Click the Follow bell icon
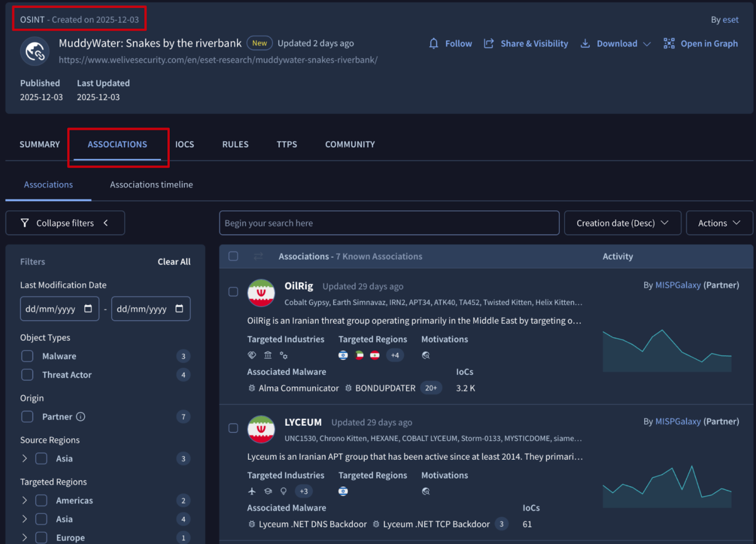Viewport: 756px width, 544px height. pyautogui.click(x=433, y=43)
